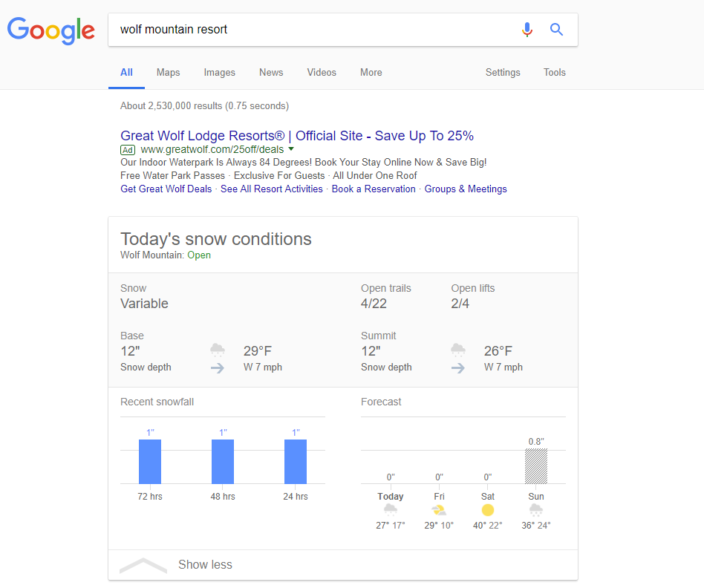Click the 48 hrs snowfall bar
The width and height of the screenshot is (704, 588).
click(223, 462)
